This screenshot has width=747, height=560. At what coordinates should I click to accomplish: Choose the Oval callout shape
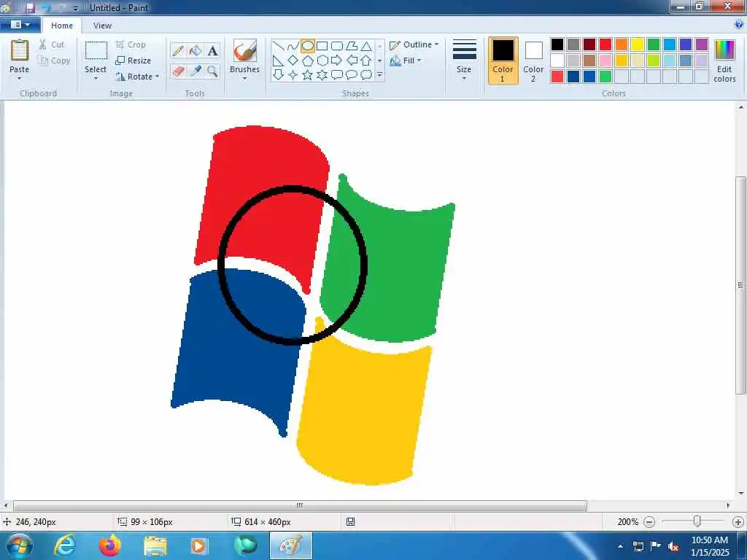tap(352, 75)
